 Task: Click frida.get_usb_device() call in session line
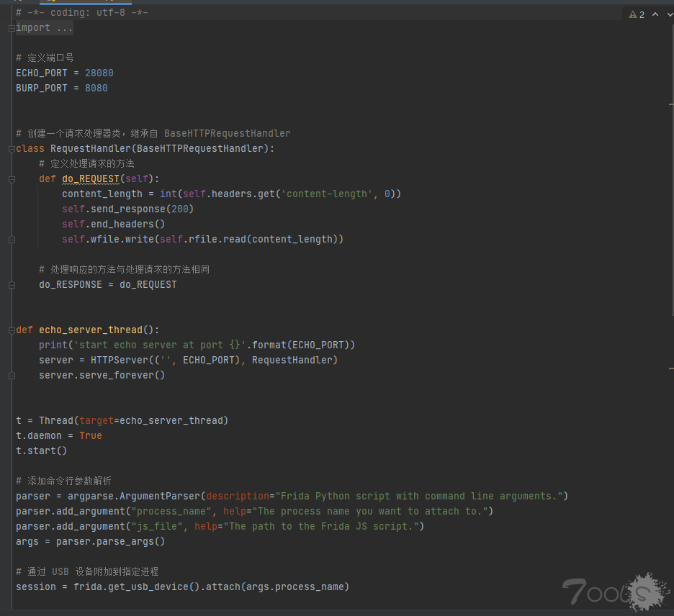[137, 587]
